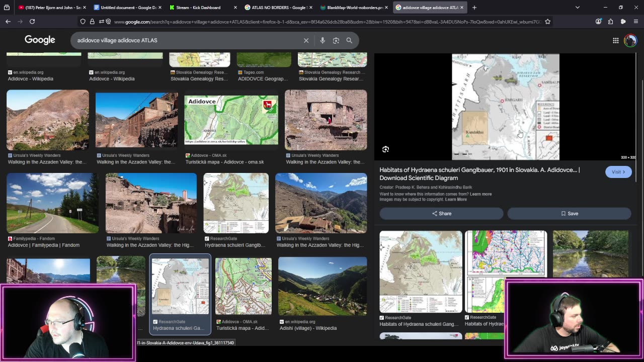Click the Visit button in the preview panel
The image size is (644, 362).
[618, 172]
